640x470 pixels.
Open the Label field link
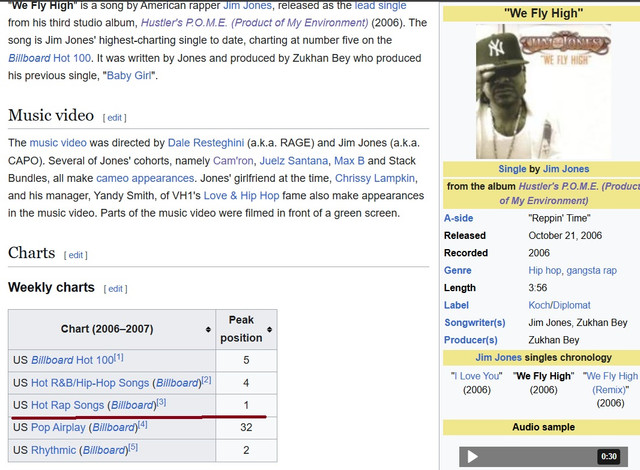456,305
